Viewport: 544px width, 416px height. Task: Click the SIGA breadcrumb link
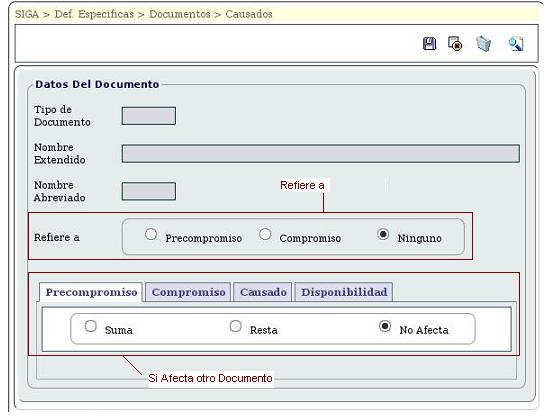click(x=27, y=14)
